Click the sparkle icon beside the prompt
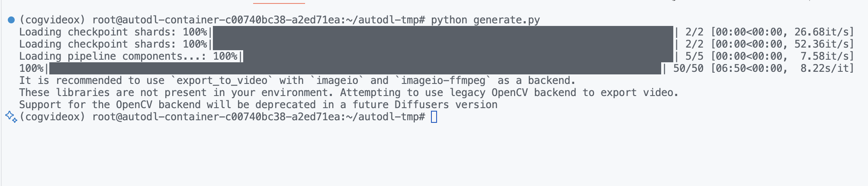 point(11,116)
